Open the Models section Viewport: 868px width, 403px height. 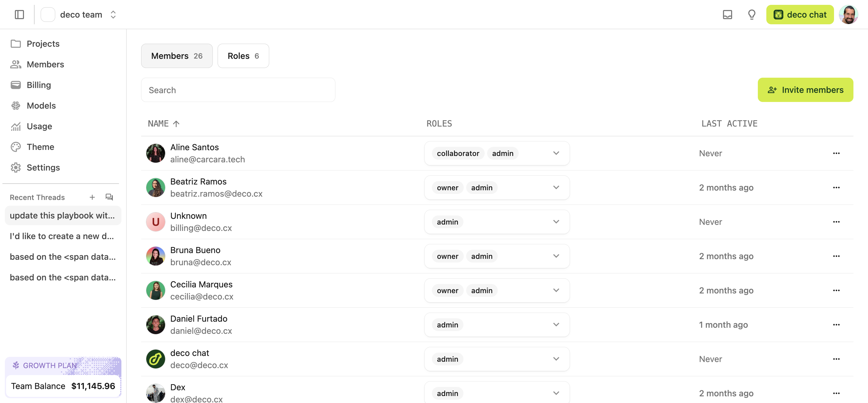pos(41,106)
